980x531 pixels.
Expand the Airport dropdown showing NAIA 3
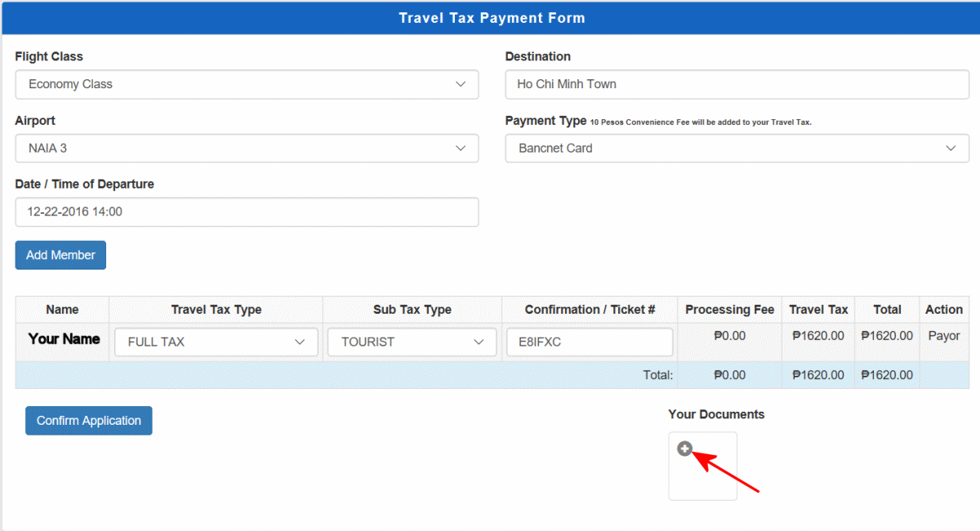(247, 149)
